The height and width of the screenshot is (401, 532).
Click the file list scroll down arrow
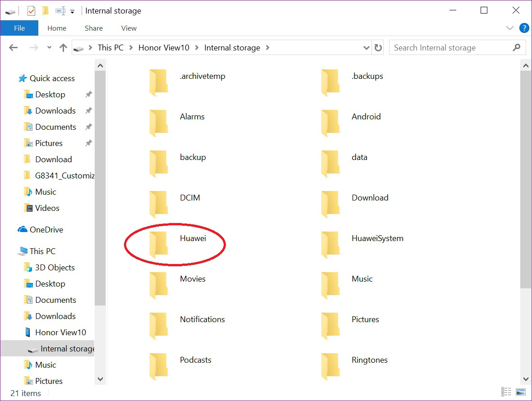pyautogui.click(x=526, y=379)
